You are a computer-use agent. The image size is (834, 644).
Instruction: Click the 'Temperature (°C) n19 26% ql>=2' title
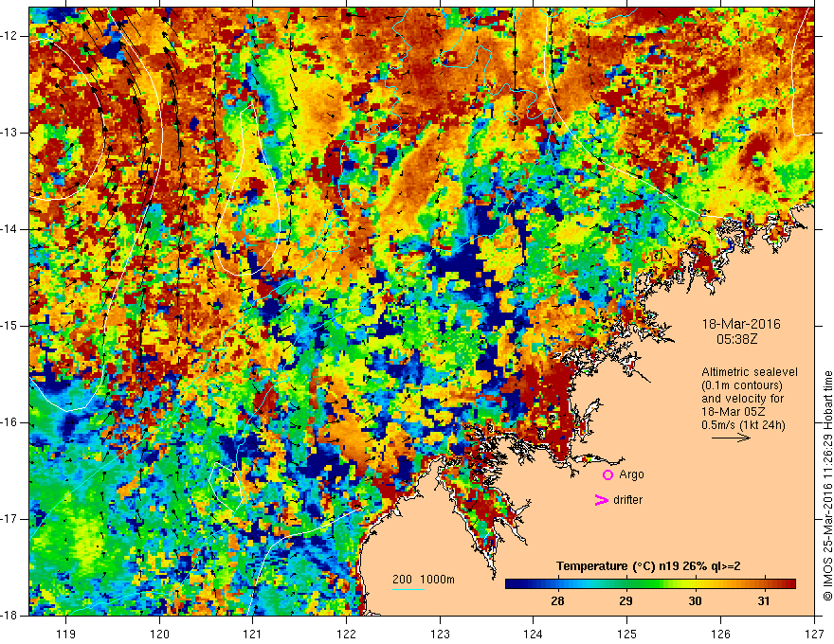pos(648,566)
